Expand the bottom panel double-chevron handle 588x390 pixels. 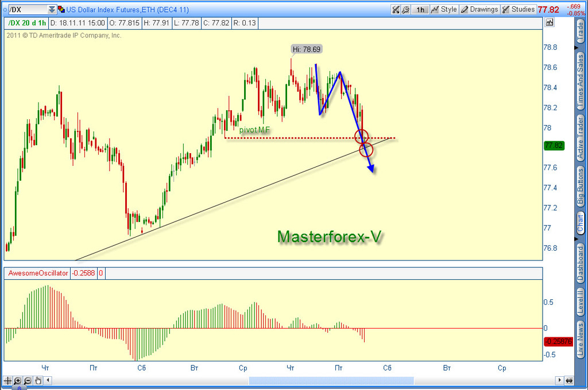[x=20, y=388]
